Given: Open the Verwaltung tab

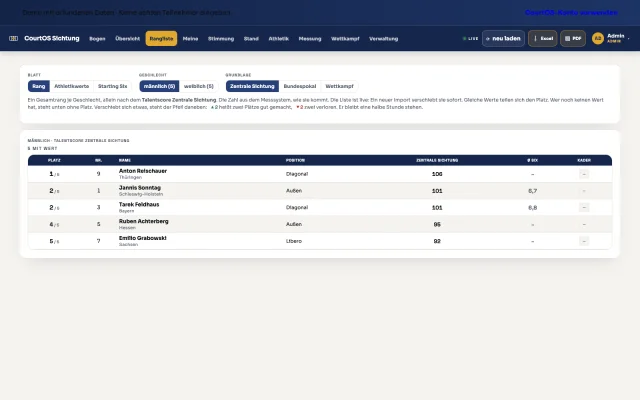Looking at the screenshot, I should click(x=383, y=39).
